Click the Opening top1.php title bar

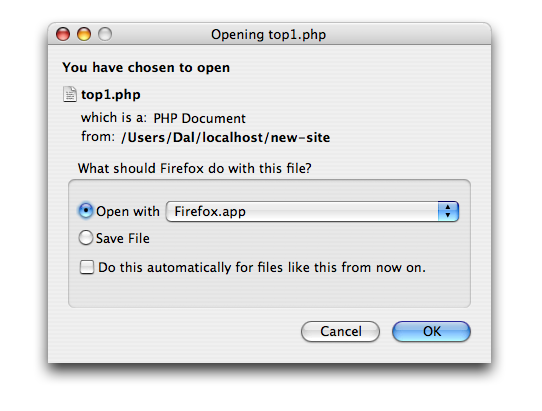269,34
